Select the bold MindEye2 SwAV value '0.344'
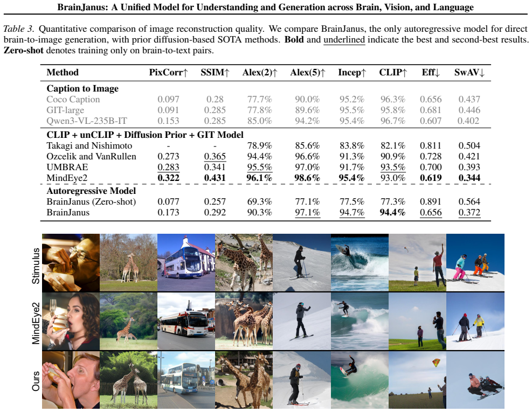The height and width of the screenshot is (412, 532). click(469, 178)
